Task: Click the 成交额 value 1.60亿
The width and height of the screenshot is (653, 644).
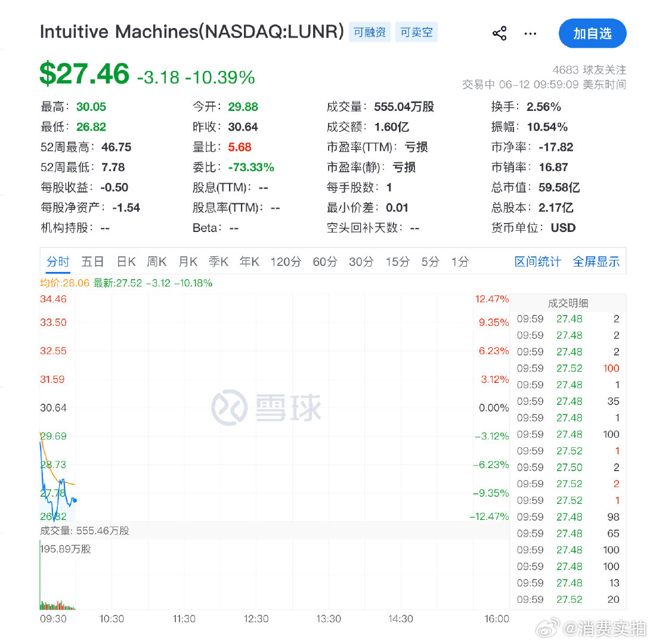Action: click(x=391, y=127)
